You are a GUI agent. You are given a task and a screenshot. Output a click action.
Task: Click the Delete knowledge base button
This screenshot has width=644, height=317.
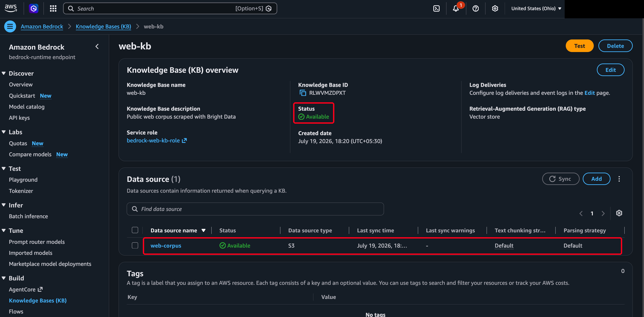tap(615, 46)
